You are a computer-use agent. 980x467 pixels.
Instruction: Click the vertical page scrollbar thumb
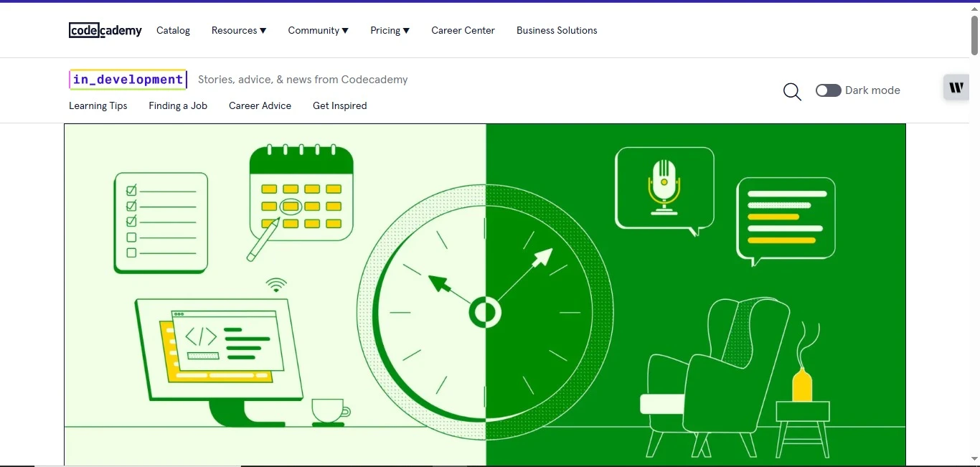click(974, 34)
